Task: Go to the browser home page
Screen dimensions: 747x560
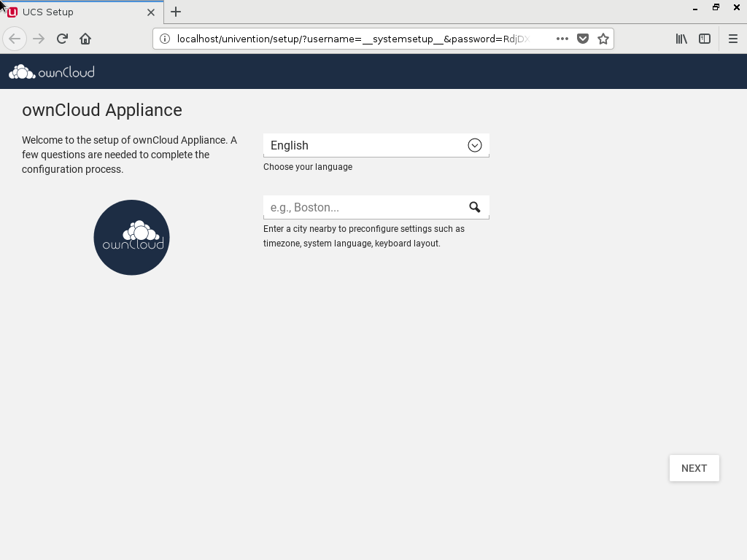Action: (x=85, y=39)
